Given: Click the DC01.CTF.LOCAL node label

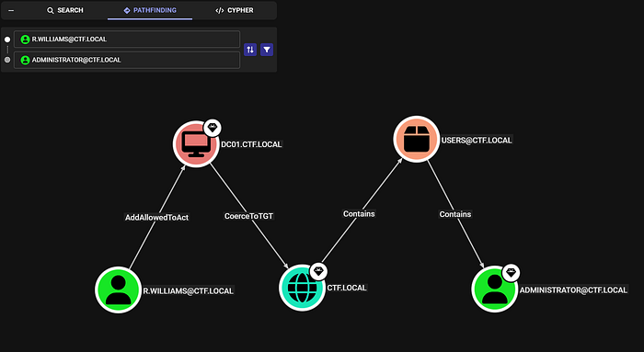Looking at the screenshot, I should [251, 144].
